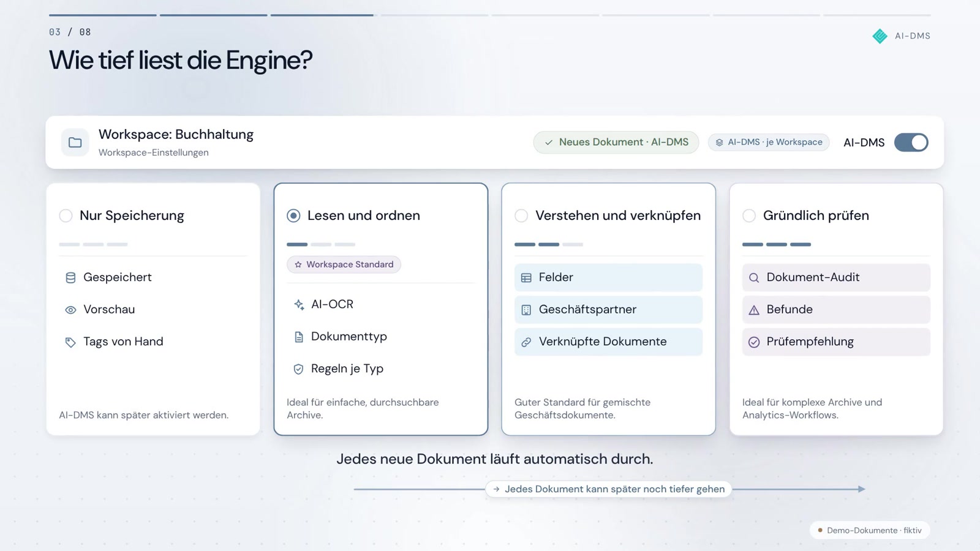Click the Workspace-Einstellungen subtitle
Screen dimensions: 980x551
pyautogui.click(x=154, y=152)
